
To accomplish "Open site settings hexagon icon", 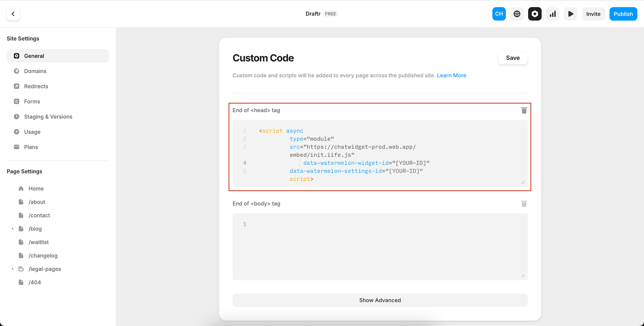I will pyautogui.click(x=535, y=14).
